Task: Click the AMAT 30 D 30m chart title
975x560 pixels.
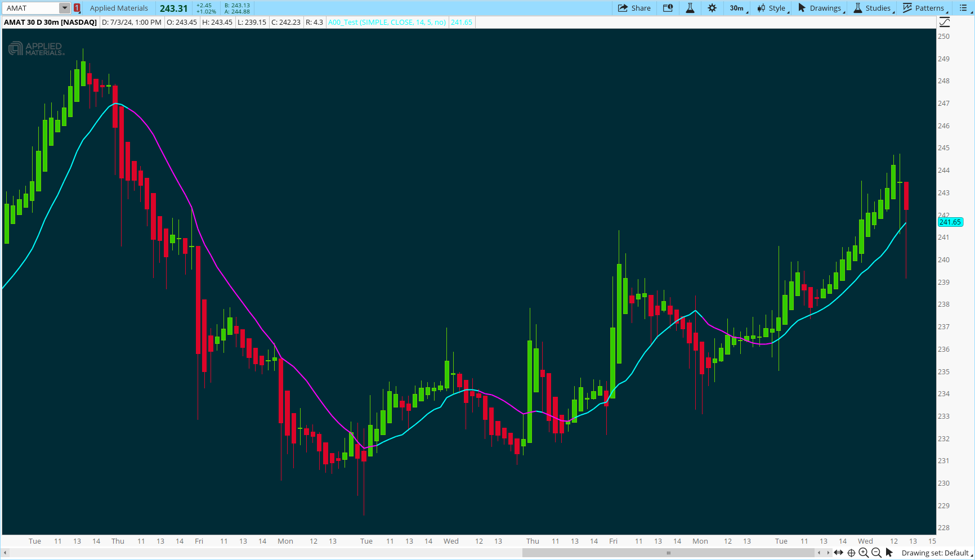Action: point(50,22)
